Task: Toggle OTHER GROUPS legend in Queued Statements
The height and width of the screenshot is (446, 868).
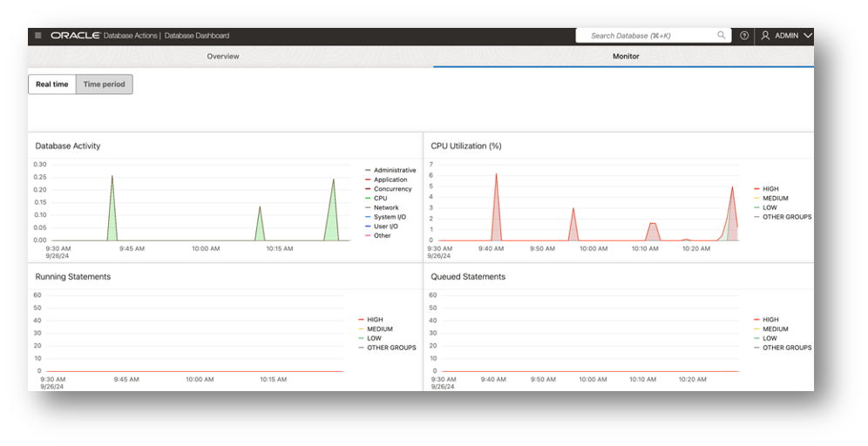Action: (x=783, y=348)
